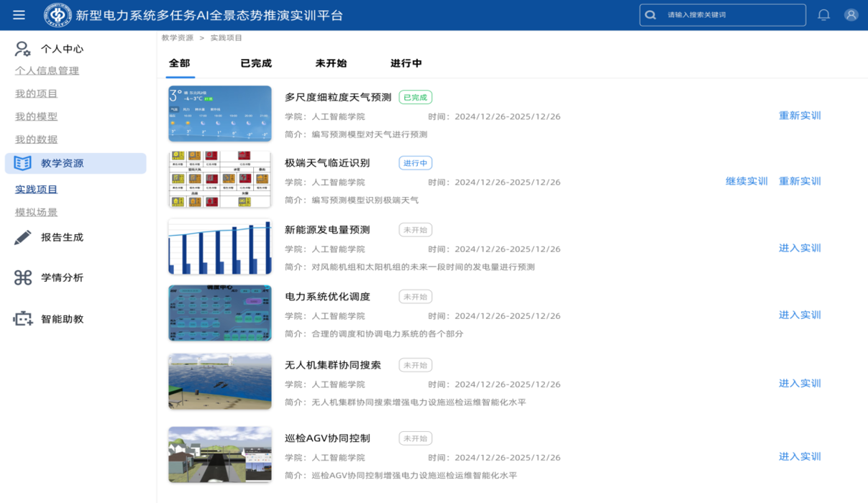Switch to the 已完成 tab
The width and height of the screenshot is (868, 503).
[x=256, y=63]
